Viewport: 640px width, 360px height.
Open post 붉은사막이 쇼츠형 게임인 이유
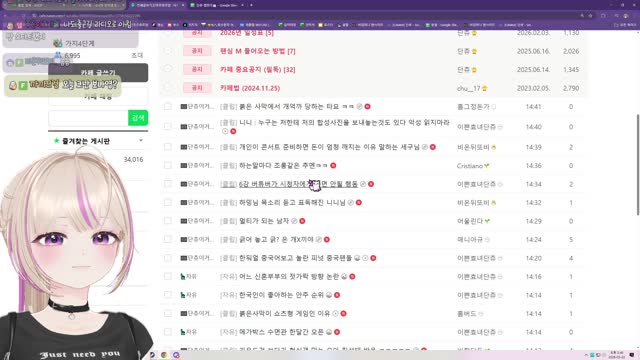coord(284,313)
